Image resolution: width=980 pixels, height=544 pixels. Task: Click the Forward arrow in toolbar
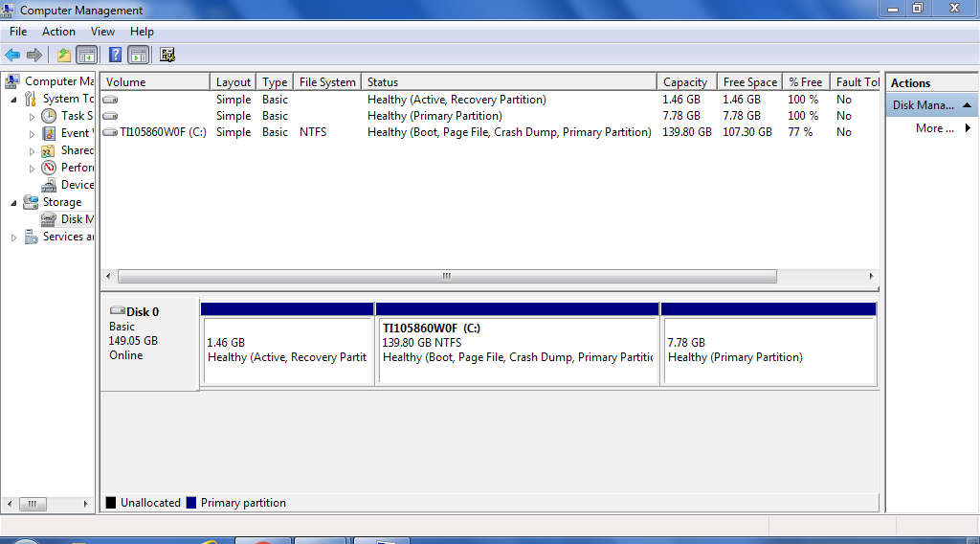coord(34,55)
